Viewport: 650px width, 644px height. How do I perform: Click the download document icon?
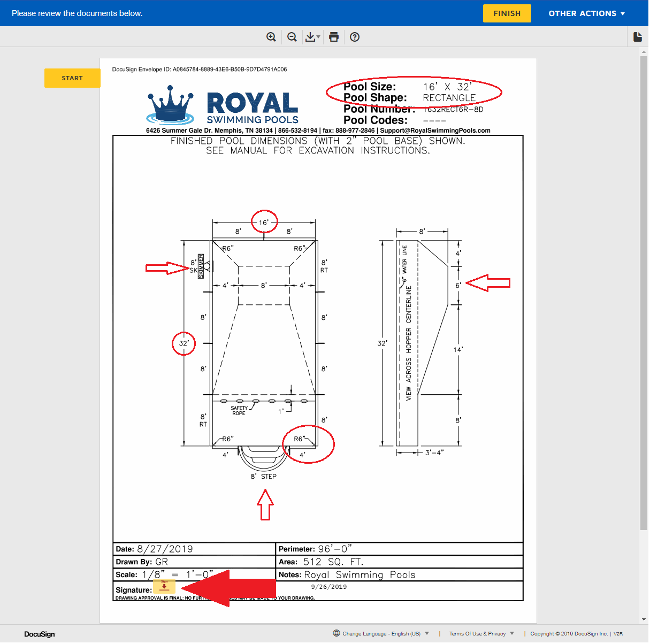[x=311, y=36]
